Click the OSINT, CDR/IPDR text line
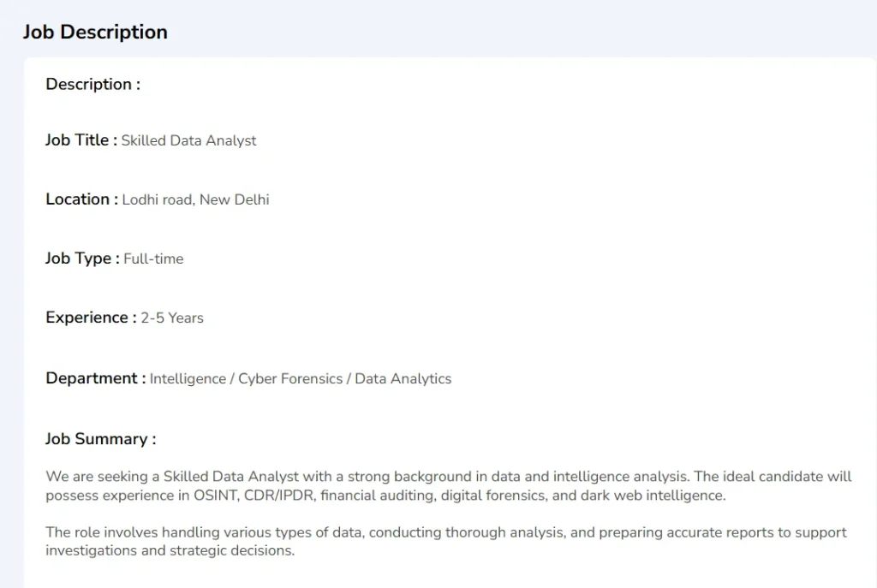The image size is (877, 588). [386, 496]
